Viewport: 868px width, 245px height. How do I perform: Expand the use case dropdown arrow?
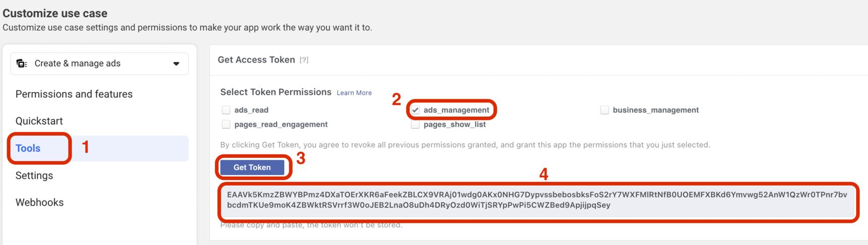click(x=176, y=64)
